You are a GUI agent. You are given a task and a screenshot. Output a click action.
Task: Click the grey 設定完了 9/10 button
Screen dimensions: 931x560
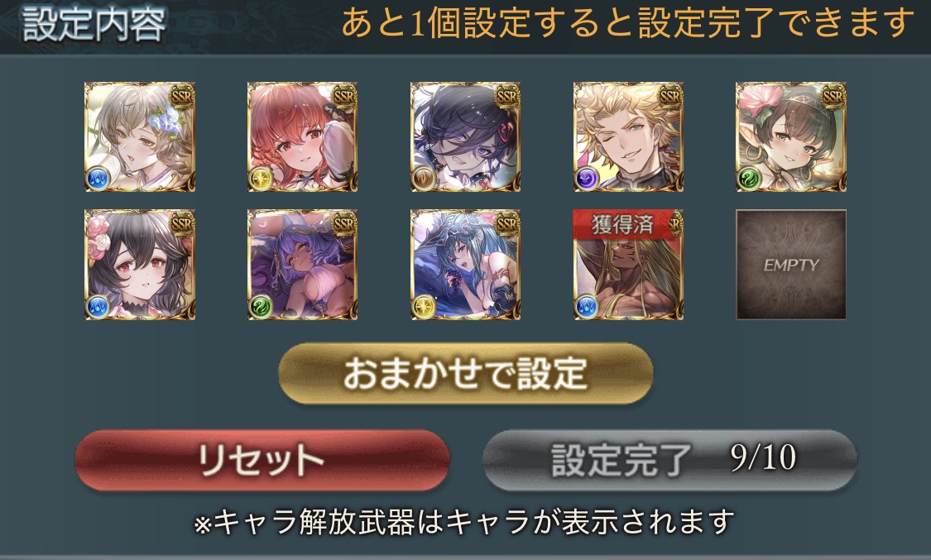click(669, 461)
